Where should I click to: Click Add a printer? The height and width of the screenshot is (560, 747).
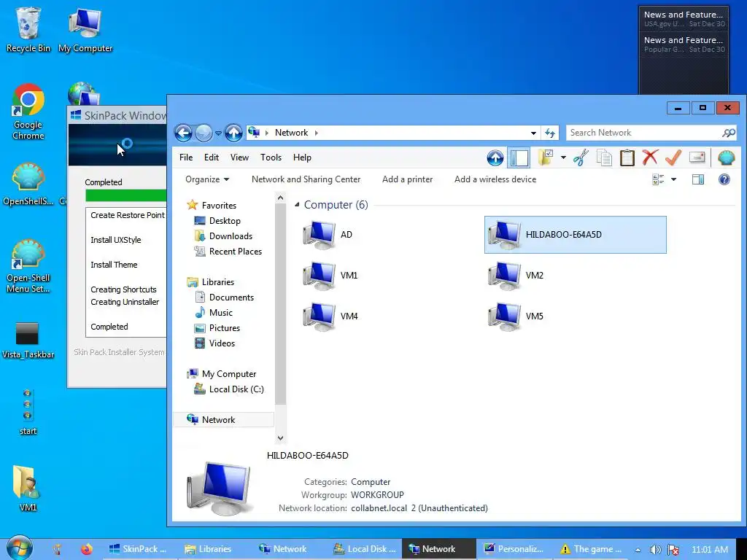tap(407, 179)
